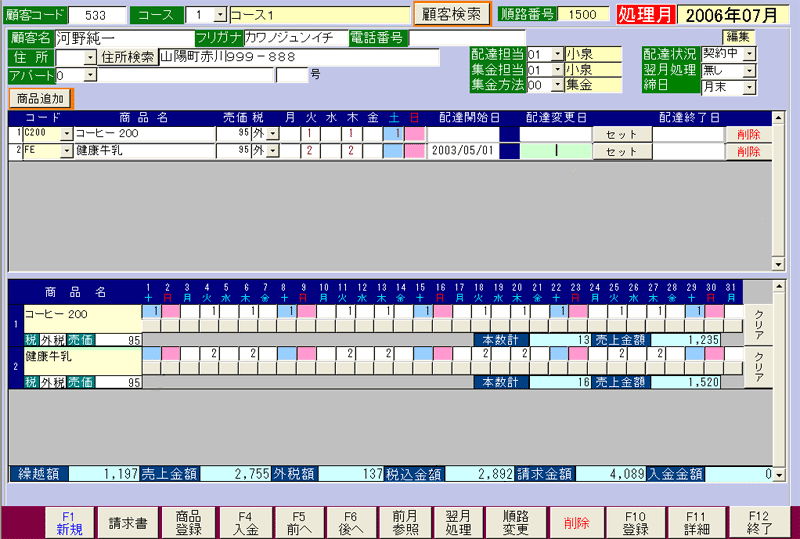
Task: Click the 入金金額 0 field
Action: pyautogui.click(x=738, y=474)
